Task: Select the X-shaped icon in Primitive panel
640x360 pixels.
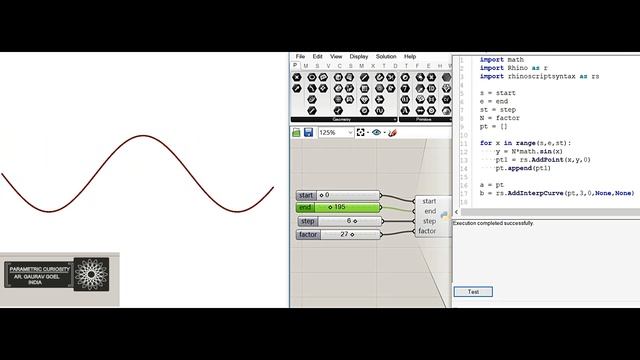Action: click(x=431, y=77)
